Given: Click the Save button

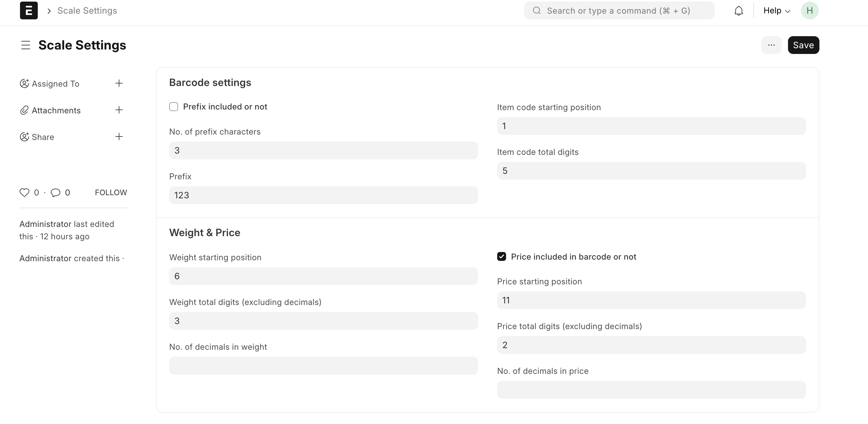Looking at the screenshot, I should point(803,45).
